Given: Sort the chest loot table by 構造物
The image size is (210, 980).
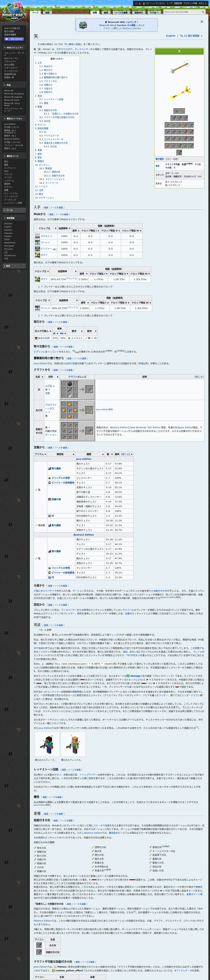Looking at the screenshot, I should pos(61,454).
